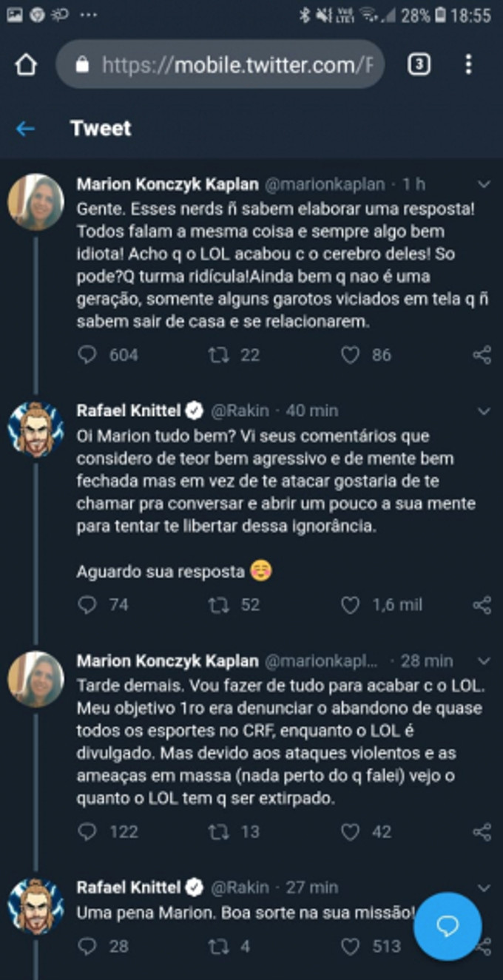Reply to Marion's first tweet with 604 replies
The width and height of the screenshot is (503, 980).
87,355
